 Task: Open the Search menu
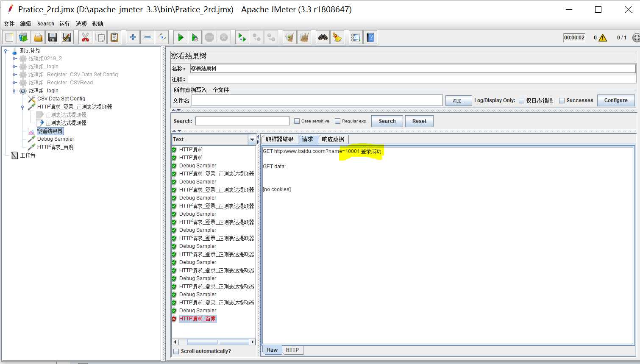45,24
